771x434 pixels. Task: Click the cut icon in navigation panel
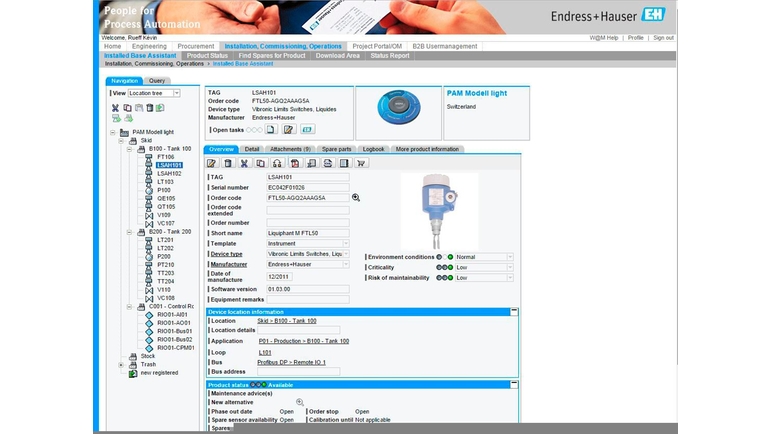pyautogui.click(x=115, y=108)
